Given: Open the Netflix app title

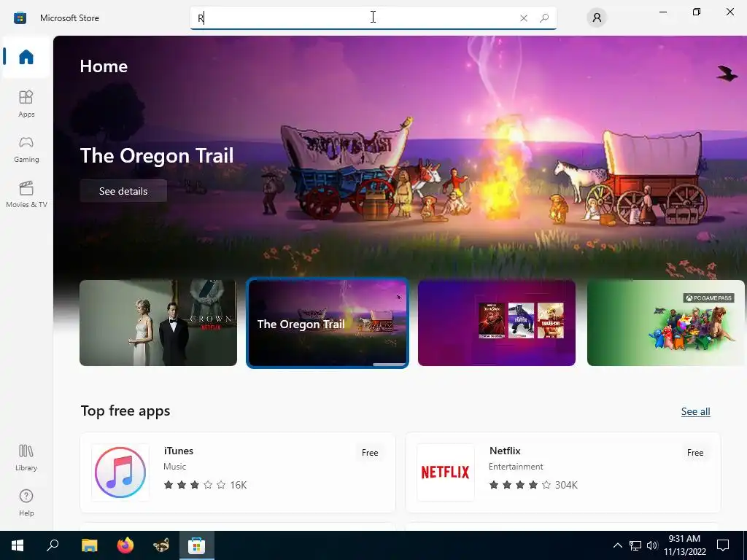Looking at the screenshot, I should (505, 451).
